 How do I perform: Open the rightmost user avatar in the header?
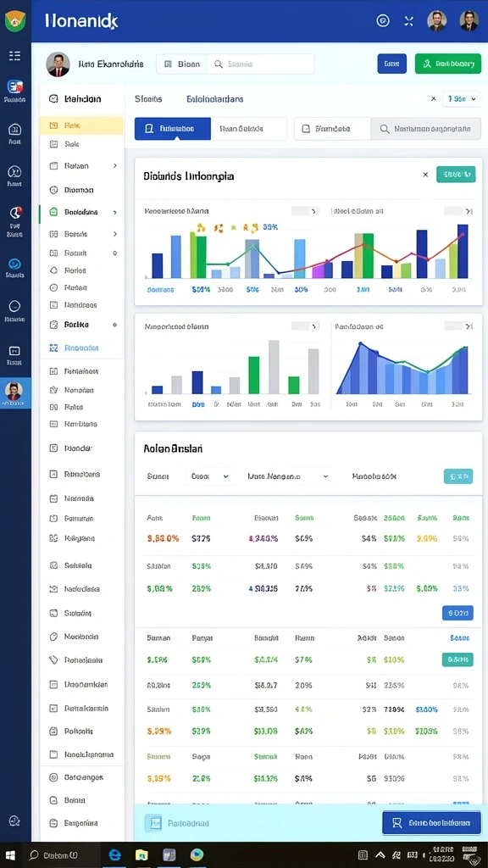[x=469, y=21]
